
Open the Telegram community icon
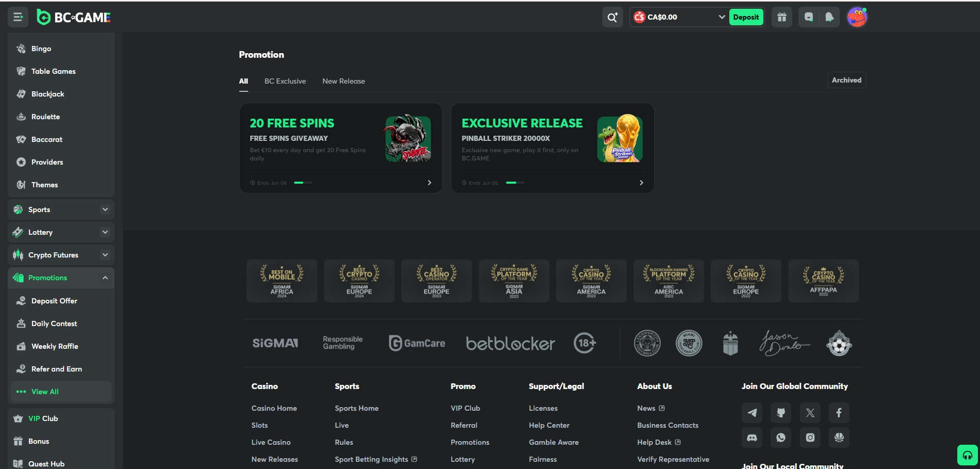[752, 413]
